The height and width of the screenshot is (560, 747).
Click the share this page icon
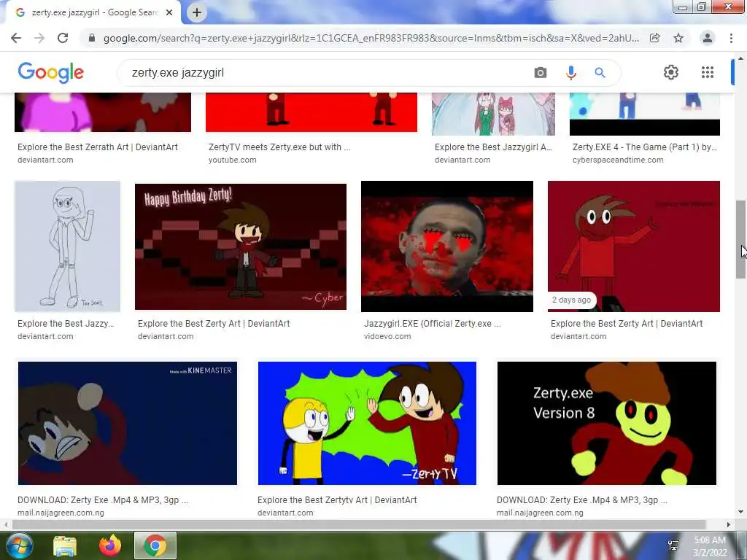pos(654,38)
